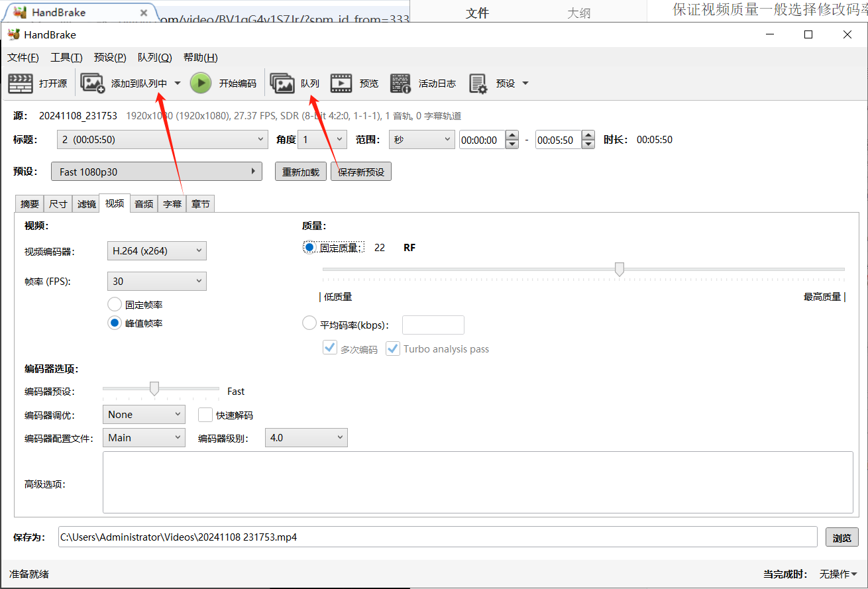Open the Fast 1080p30 preset selector
The width and height of the screenshot is (868, 589).
(156, 172)
